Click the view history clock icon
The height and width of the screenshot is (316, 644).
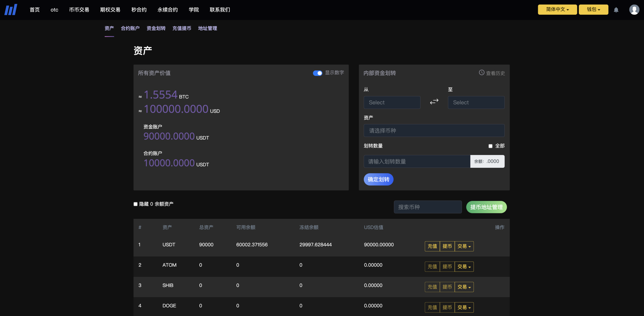481,72
